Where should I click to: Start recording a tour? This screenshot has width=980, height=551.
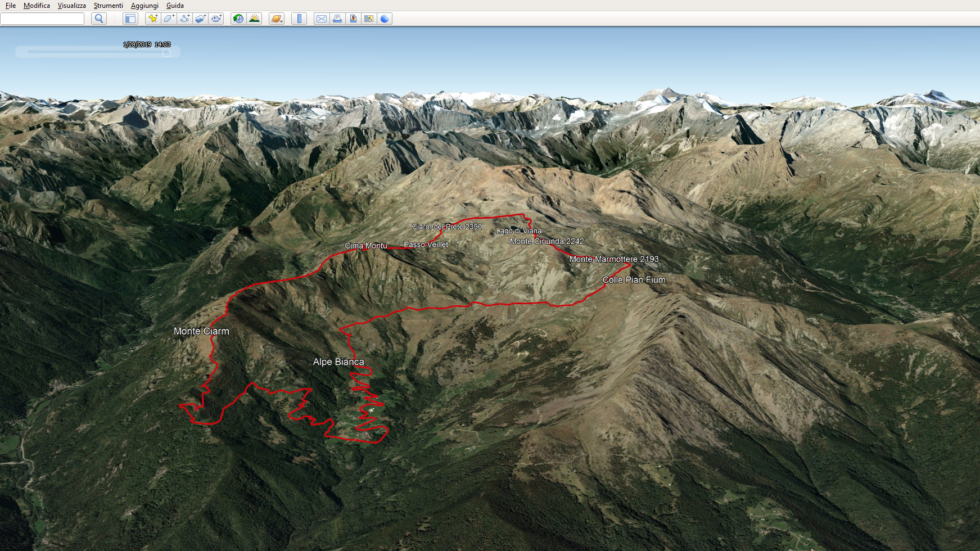pos(216,19)
